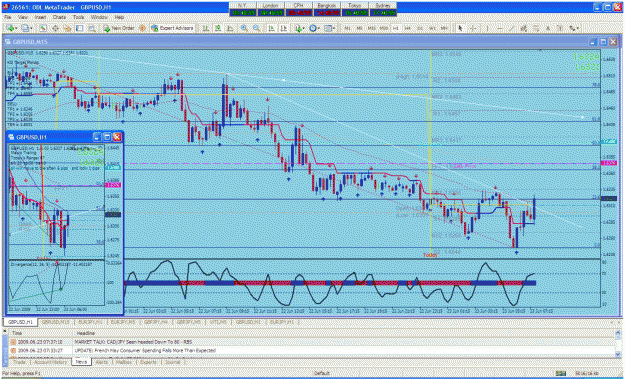The height and width of the screenshot is (379, 625).
Task: Open the indicators list dropdown
Action: click(299, 28)
